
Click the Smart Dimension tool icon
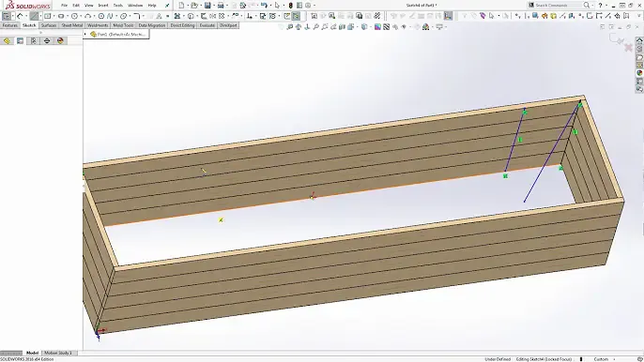pos(20,16)
